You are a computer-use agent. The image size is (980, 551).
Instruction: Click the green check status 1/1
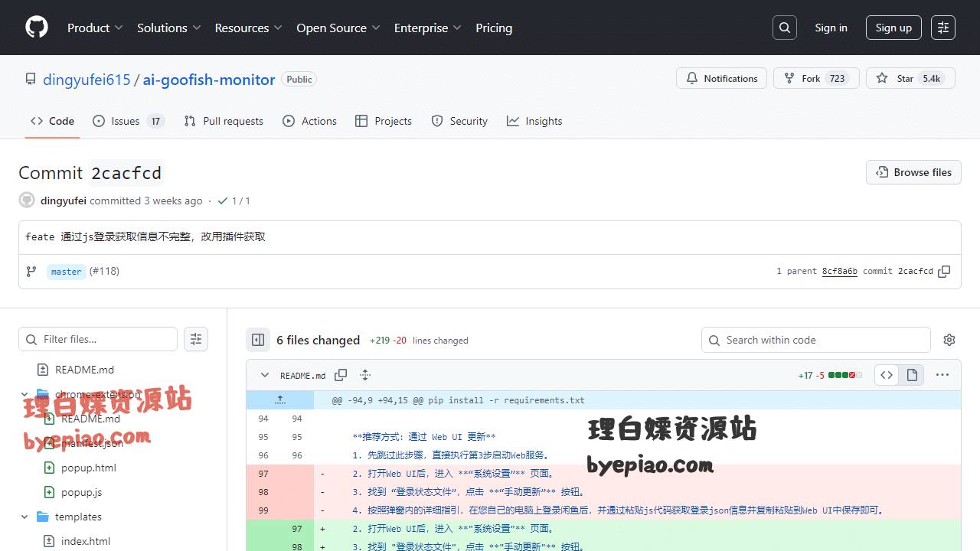(234, 201)
